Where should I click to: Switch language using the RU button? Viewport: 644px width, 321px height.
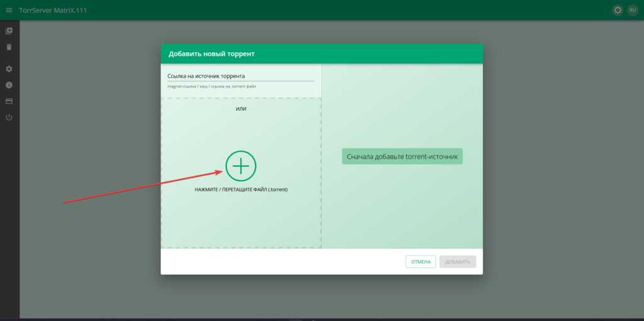[633, 10]
